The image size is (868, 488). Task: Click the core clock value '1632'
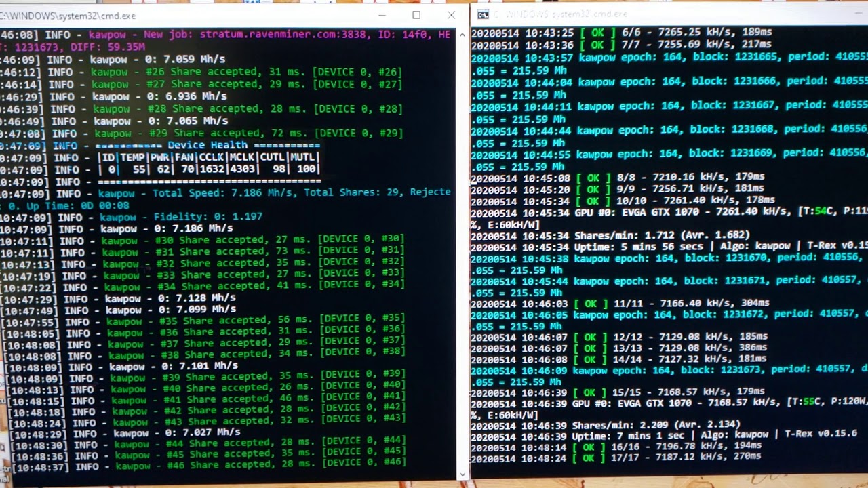pyautogui.click(x=212, y=169)
